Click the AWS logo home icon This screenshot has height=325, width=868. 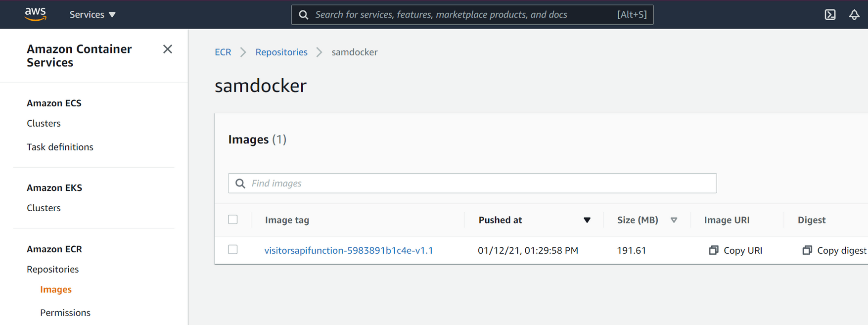tap(36, 14)
